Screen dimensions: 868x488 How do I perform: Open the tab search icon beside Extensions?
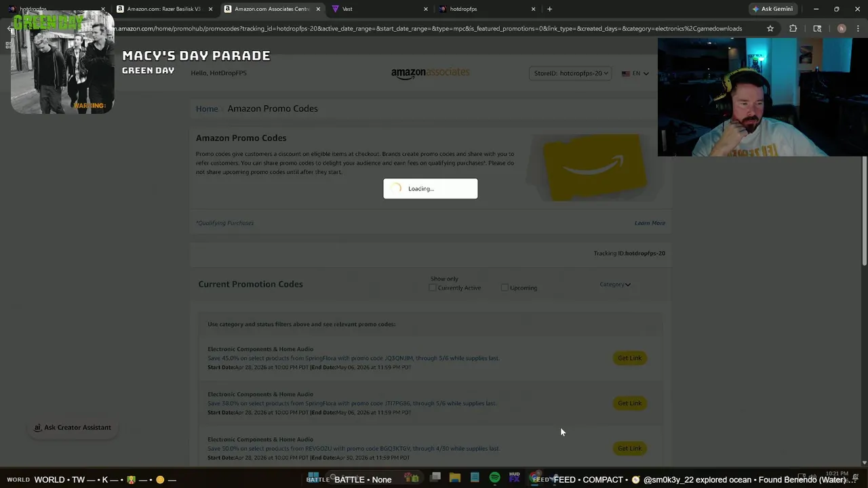click(x=817, y=28)
